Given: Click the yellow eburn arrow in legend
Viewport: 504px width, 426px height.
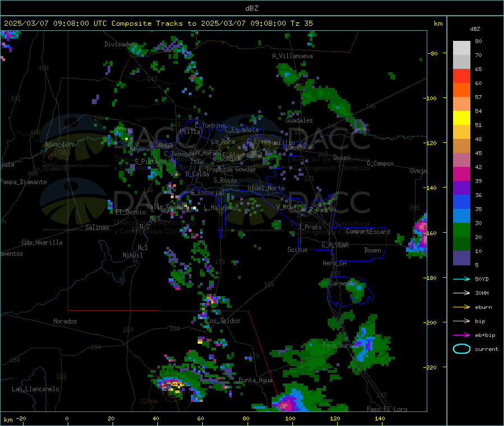Looking at the screenshot, I should pos(461,307).
